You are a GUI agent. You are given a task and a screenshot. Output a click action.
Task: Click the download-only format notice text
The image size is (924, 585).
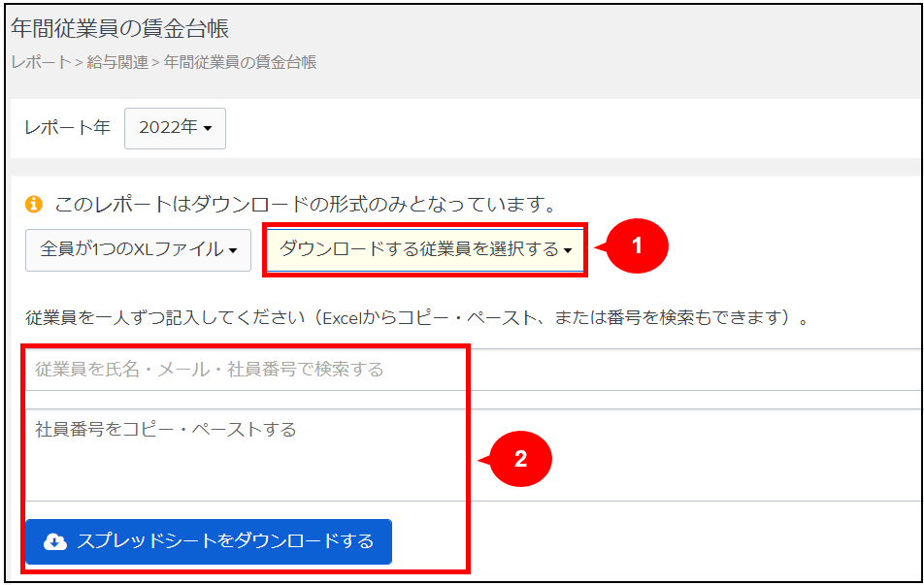(x=304, y=205)
